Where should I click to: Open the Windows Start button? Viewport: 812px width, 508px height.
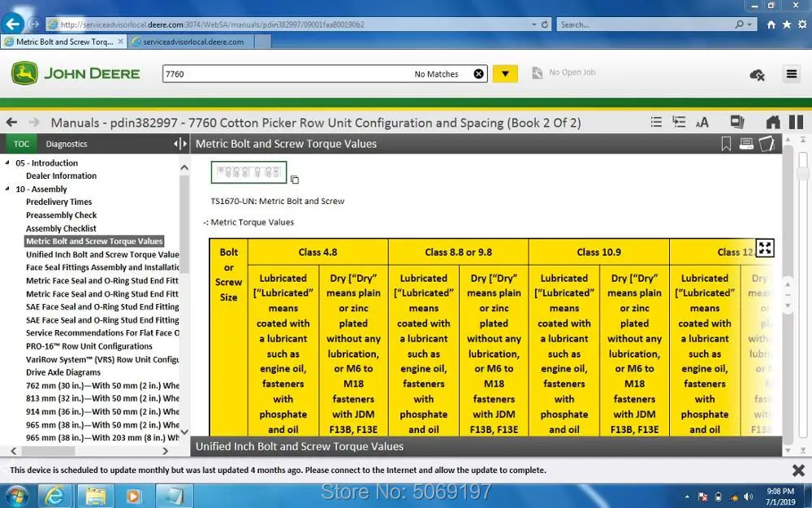click(x=16, y=496)
